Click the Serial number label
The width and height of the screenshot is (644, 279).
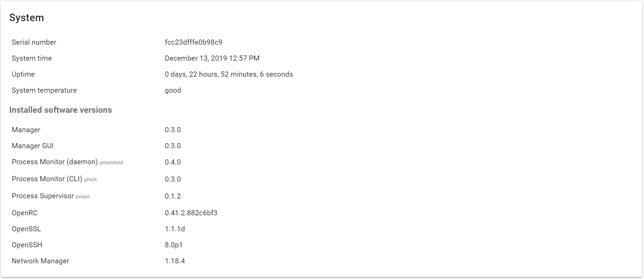pyautogui.click(x=34, y=42)
